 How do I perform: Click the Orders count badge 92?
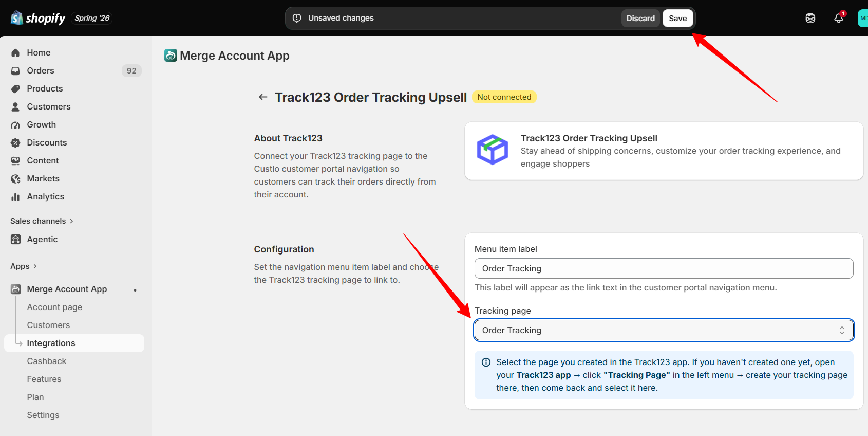[x=131, y=70]
